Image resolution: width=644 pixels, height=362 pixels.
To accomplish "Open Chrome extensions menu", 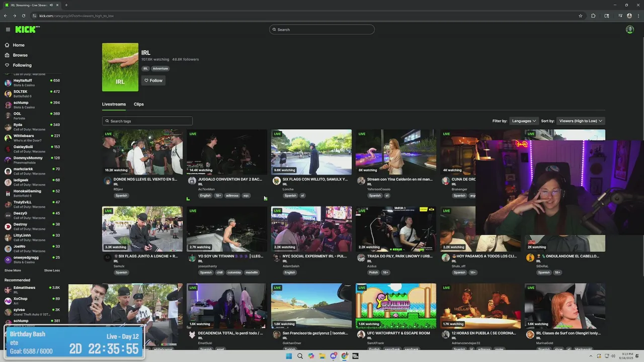I will (x=593, y=16).
